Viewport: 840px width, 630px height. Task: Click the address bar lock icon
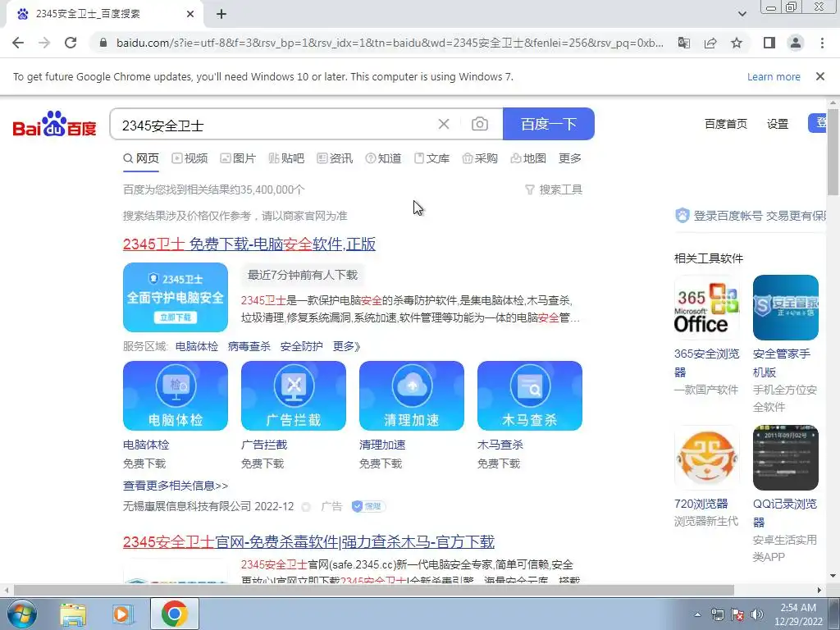point(103,43)
